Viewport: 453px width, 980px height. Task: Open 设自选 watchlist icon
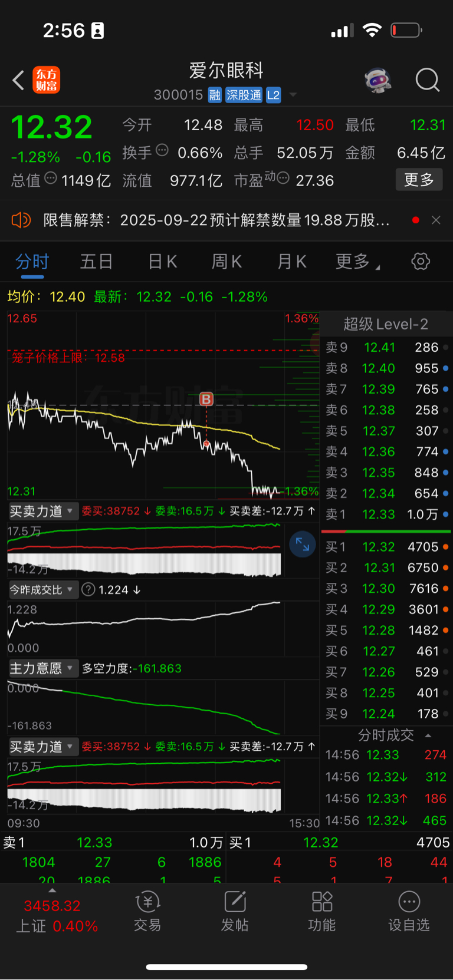[409, 912]
